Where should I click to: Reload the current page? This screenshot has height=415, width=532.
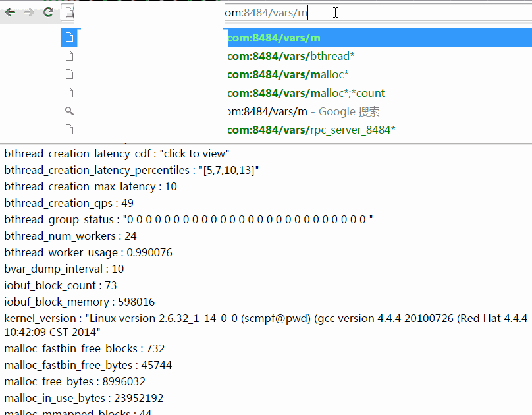click(x=48, y=12)
